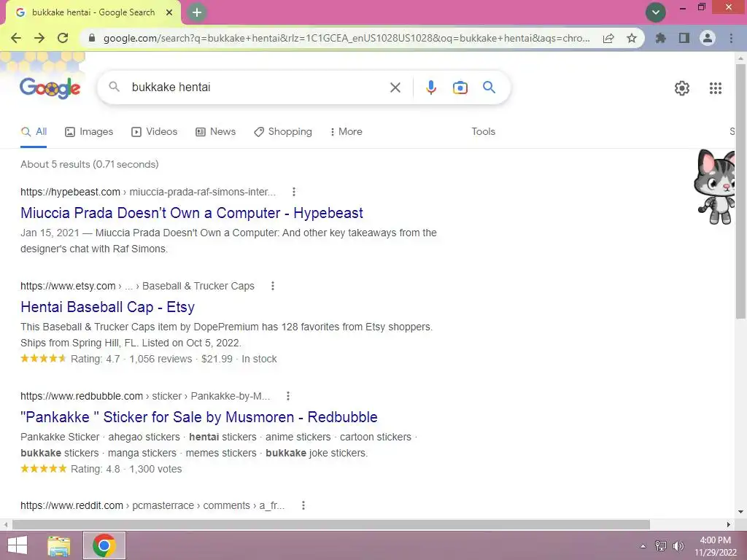The image size is (747, 560).
Task: Click the reddit.com pcmasterrace URL line
Action: click(152, 506)
